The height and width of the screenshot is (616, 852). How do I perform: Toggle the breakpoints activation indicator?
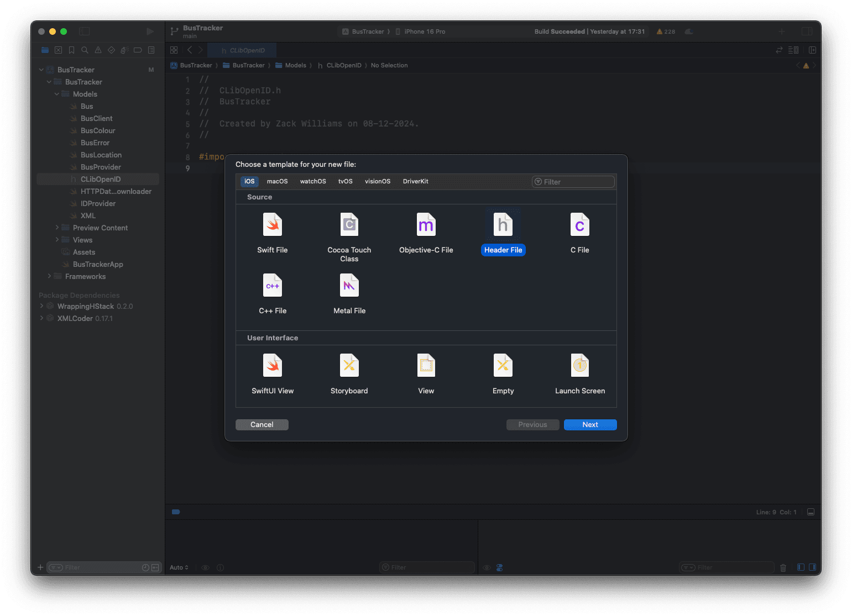click(176, 512)
